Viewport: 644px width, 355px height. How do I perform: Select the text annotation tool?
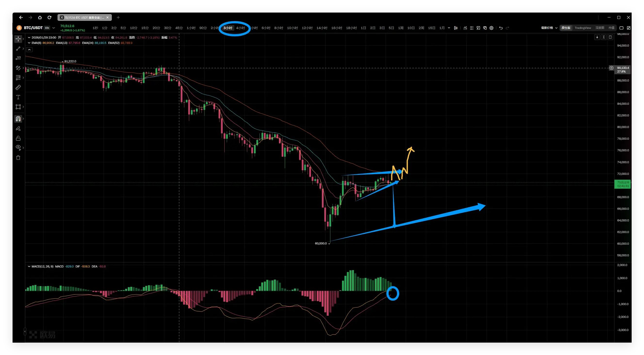pyautogui.click(x=18, y=97)
